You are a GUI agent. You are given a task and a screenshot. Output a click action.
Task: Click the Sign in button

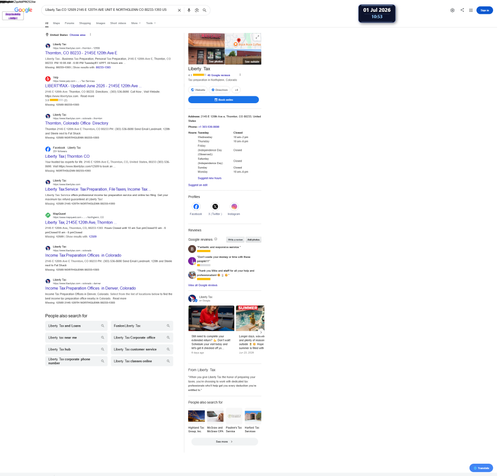(484, 10)
